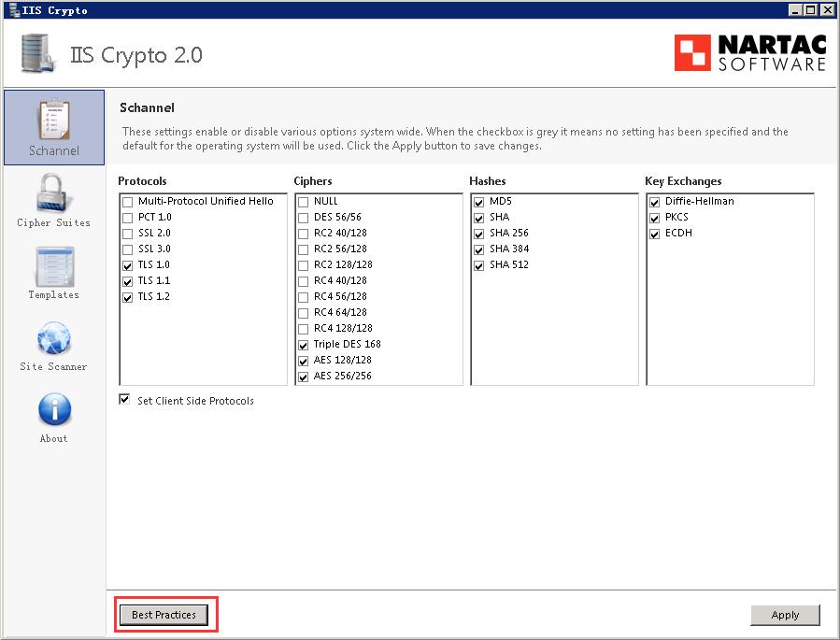Select the Site Scanner tab label
840x640 pixels.
(x=53, y=366)
